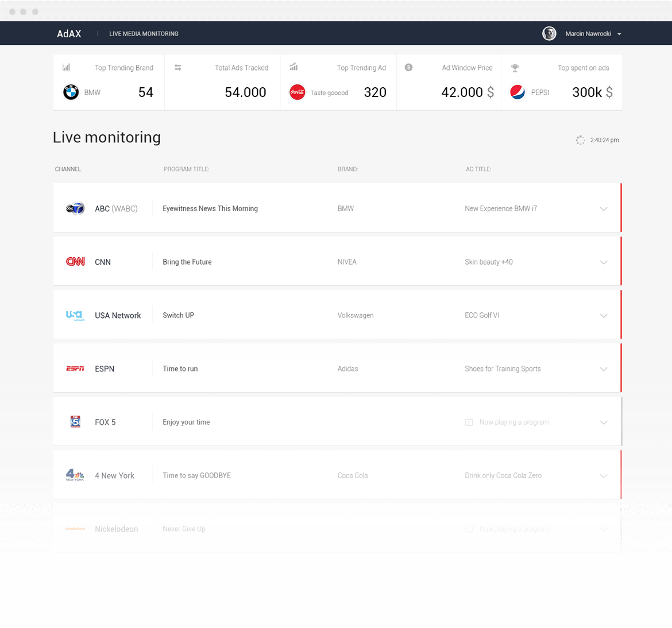Image resolution: width=672 pixels, height=628 pixels.
Task: Open the user account dropdown arrow
Action: pyautogui.click(x=619, y=34)
